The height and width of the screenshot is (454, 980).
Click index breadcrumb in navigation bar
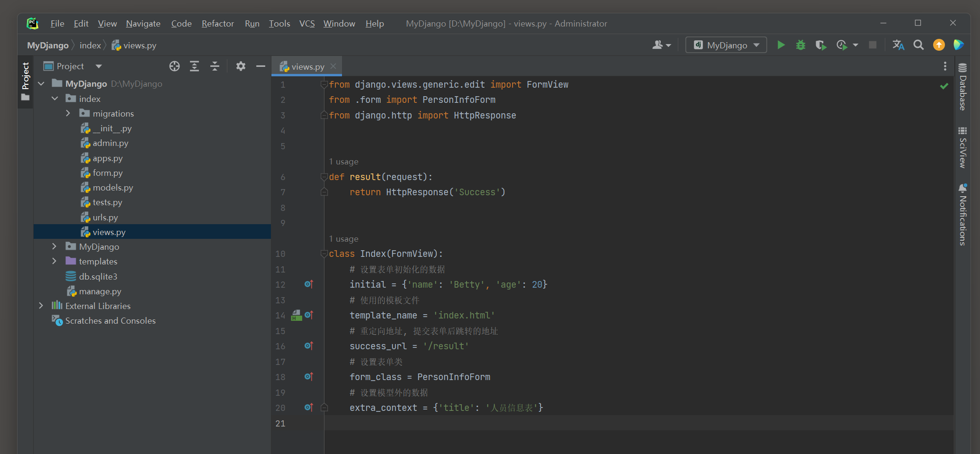coord(90,45)
